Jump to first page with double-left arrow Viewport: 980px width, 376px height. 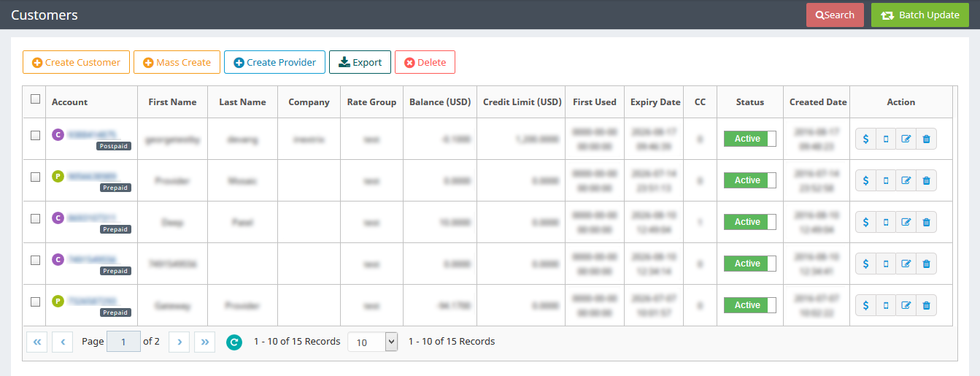37,342
